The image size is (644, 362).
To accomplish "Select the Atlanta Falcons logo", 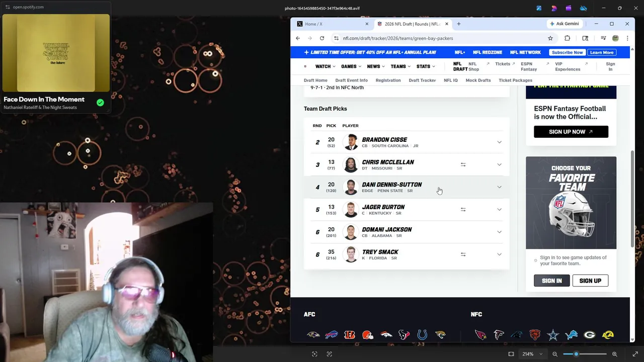I will [x=499, y=335].
